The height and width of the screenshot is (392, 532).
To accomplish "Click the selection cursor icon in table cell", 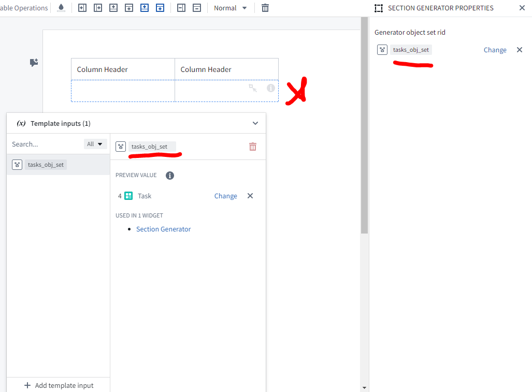I will point(253,88).
